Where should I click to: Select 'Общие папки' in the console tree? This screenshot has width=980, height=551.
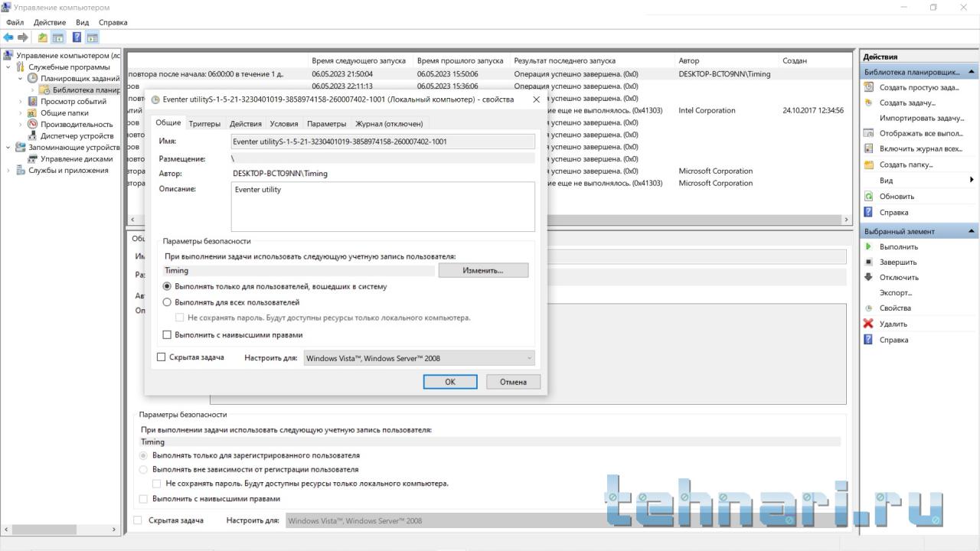point(64,112)
